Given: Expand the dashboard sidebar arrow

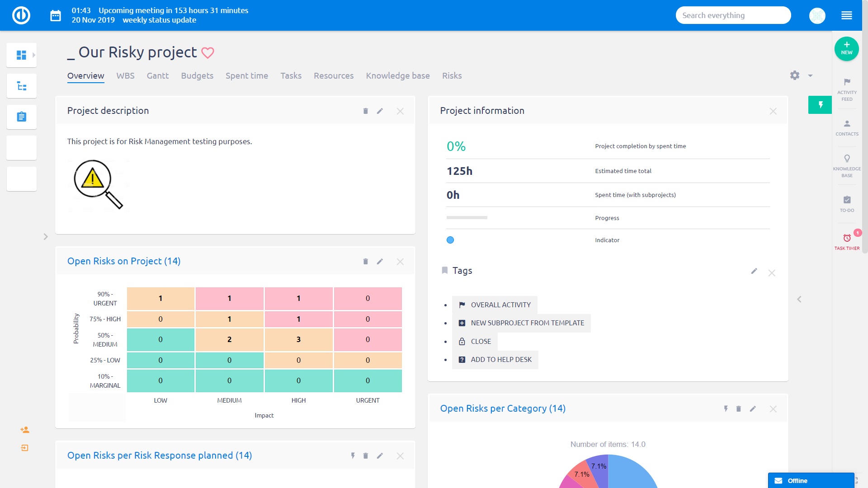Looking at the screenshot, I should click(33, 55).
